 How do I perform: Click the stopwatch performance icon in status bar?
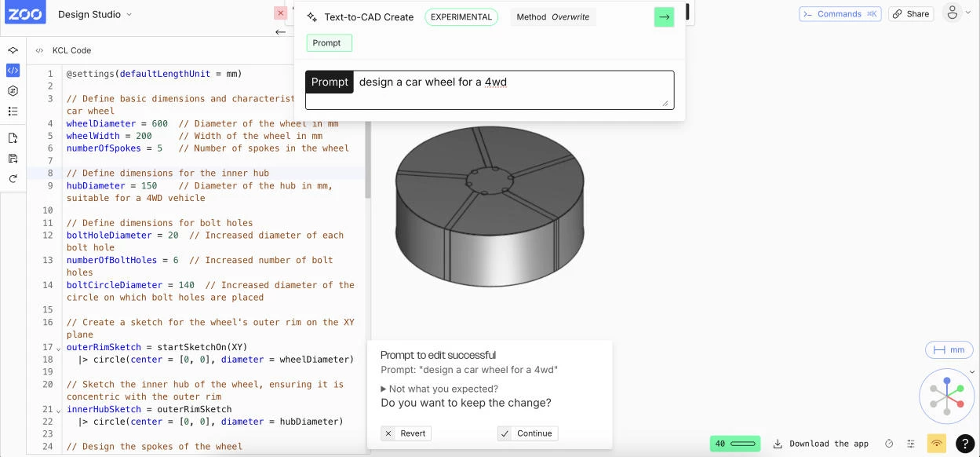pos(889,444)
